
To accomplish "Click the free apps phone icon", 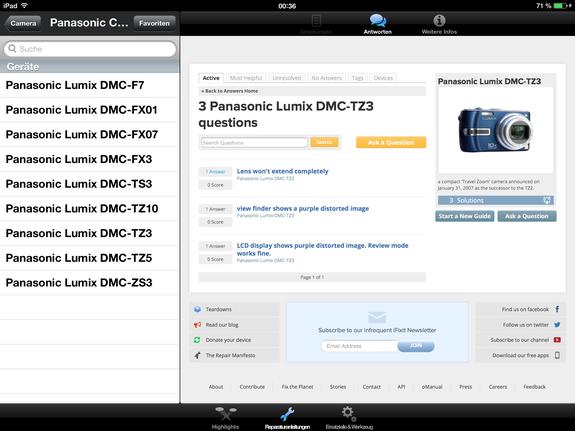I will [x=557, y=355].
